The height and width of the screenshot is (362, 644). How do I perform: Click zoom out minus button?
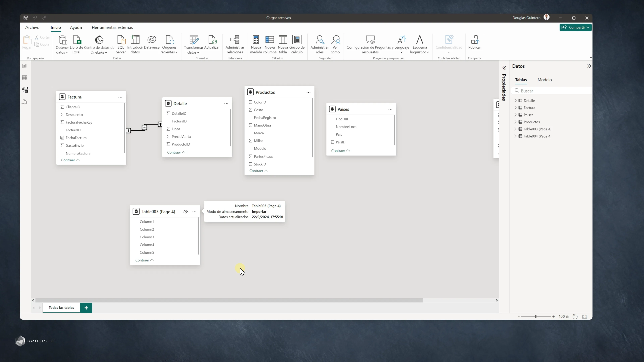(x=519, y=317)
